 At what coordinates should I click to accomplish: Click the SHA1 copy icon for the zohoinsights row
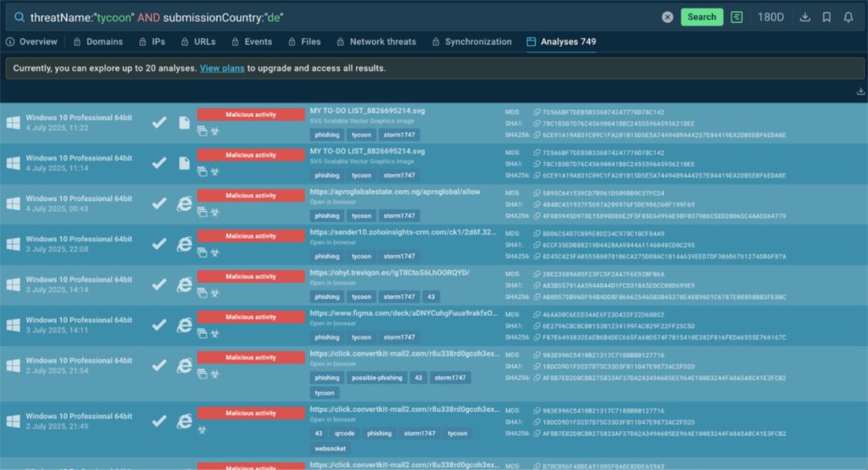pyautogui.click(x=537, y=245)
